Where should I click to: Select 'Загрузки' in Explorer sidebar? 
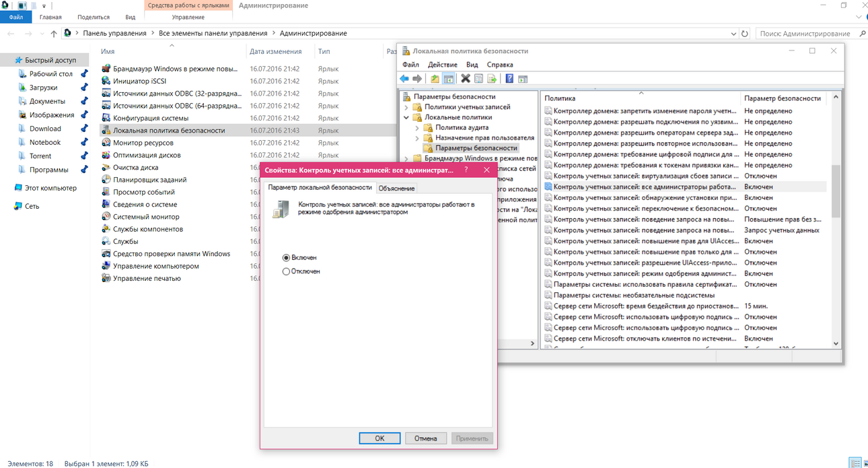[x=43, y=88]
